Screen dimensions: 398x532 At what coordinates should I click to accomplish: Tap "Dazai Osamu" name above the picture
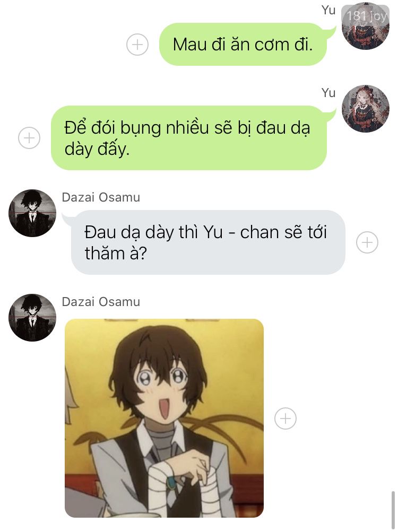coord(101,302)
